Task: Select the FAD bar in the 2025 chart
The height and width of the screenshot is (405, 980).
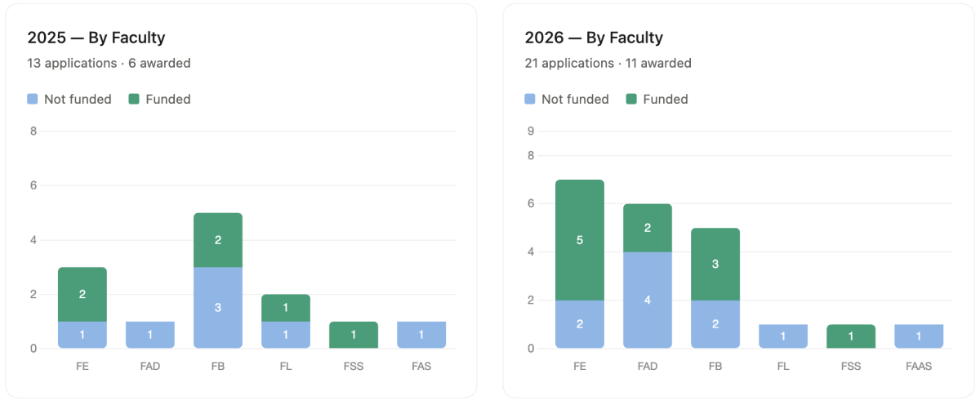Action: coord(150,335)
